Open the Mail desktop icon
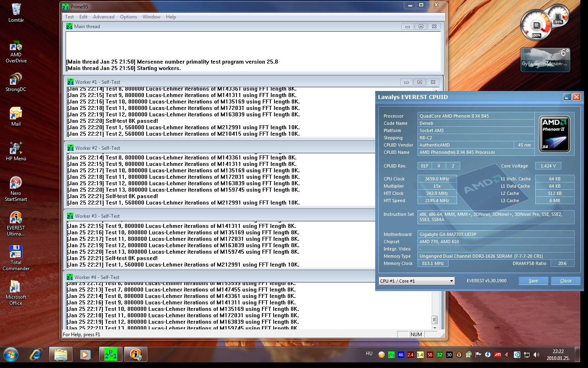 point(16,117)
